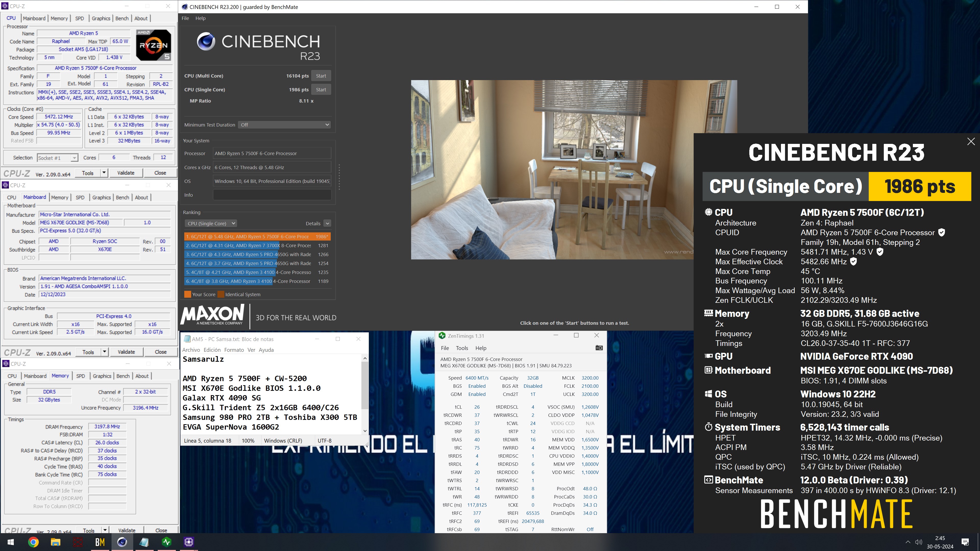
Task: Open Tools dropdown arrow in Mainboard tab window
Action: pyautogui.click(x=104, y=352)
